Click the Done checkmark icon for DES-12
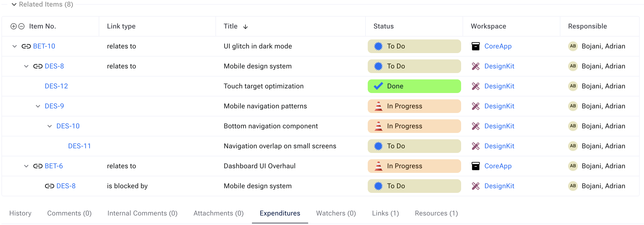This screenshot has height=225, width=644. coord(378,86)
